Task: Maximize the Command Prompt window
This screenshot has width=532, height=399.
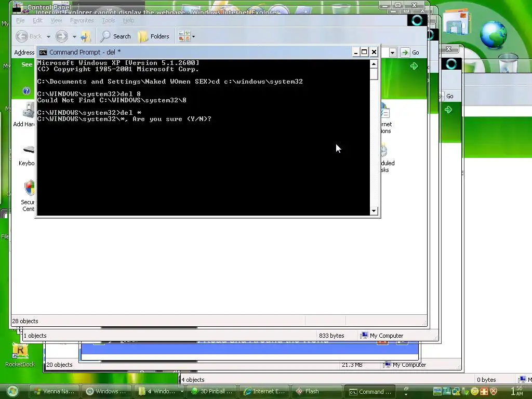Action: coord(364,52)
